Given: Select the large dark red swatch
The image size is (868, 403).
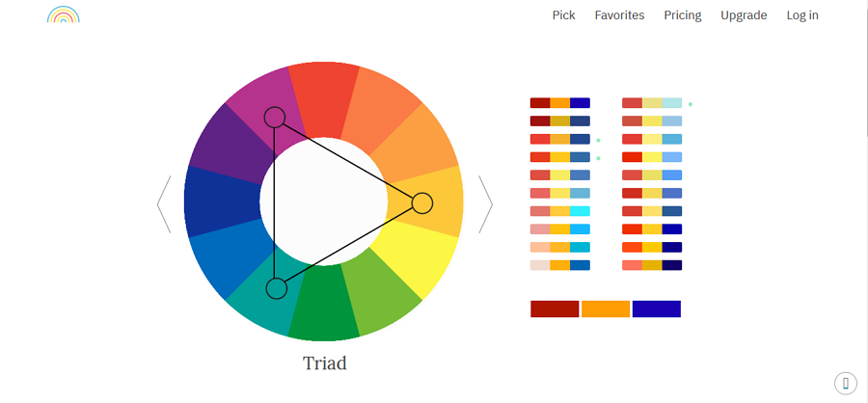Looking at the screenshot, I should (x=555, y=309).
